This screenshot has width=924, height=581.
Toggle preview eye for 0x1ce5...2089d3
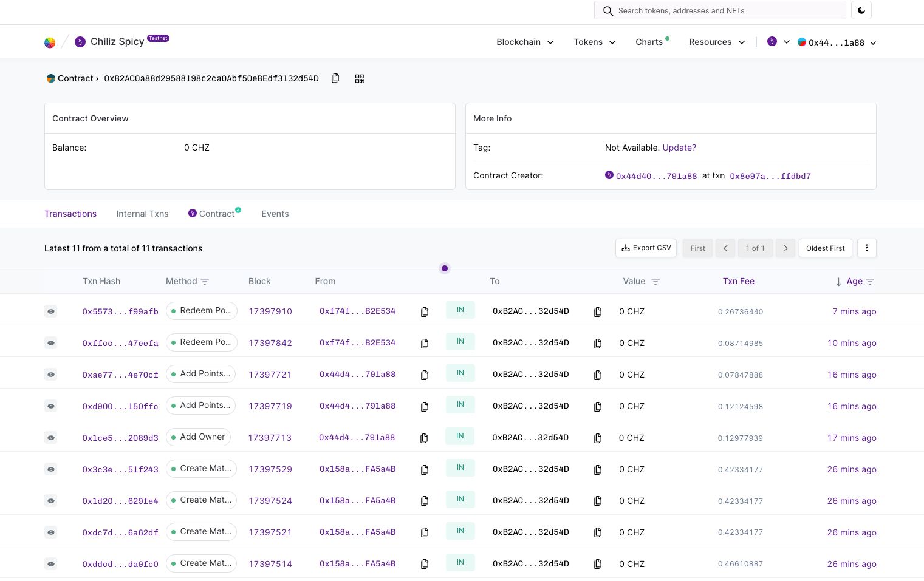point(51,438)
